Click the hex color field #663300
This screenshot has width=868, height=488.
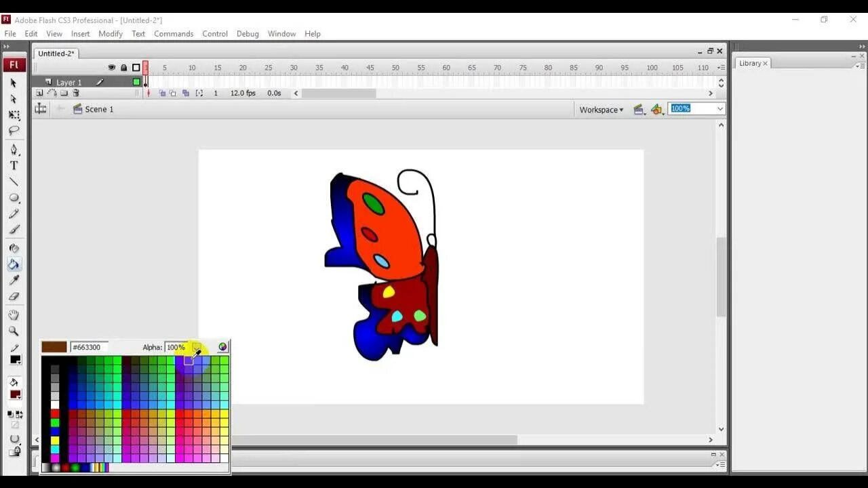[x=89, y=347]
